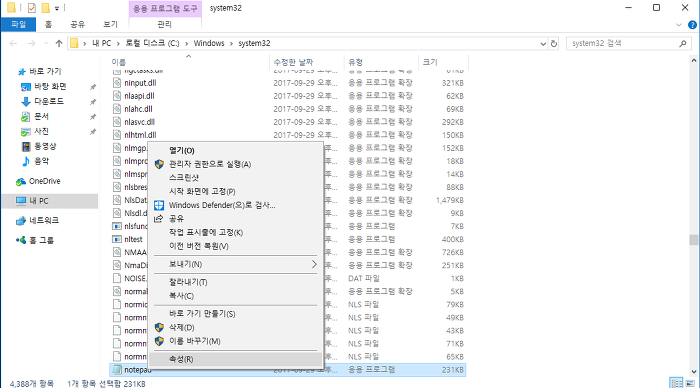Switch to details view icon

[x=676, y=383]
